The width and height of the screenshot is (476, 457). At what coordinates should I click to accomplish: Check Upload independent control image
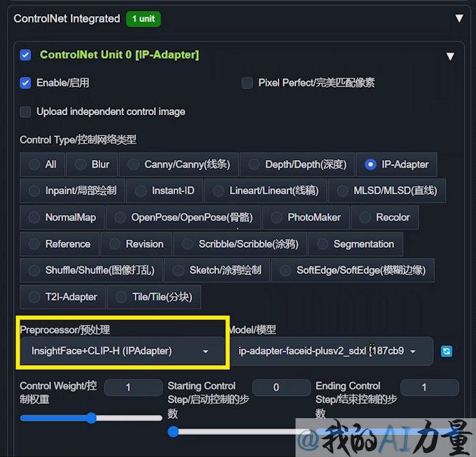point(25,112)
